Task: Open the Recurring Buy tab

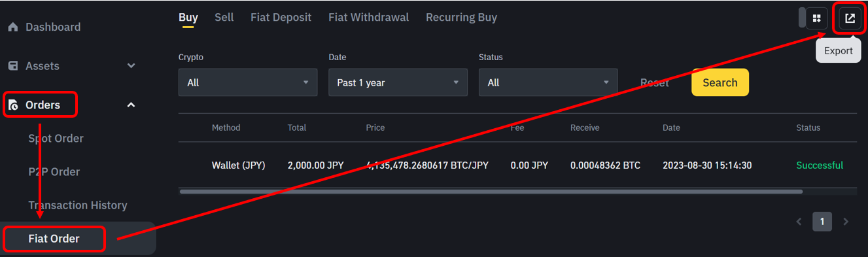Action: tap(461, 17)
